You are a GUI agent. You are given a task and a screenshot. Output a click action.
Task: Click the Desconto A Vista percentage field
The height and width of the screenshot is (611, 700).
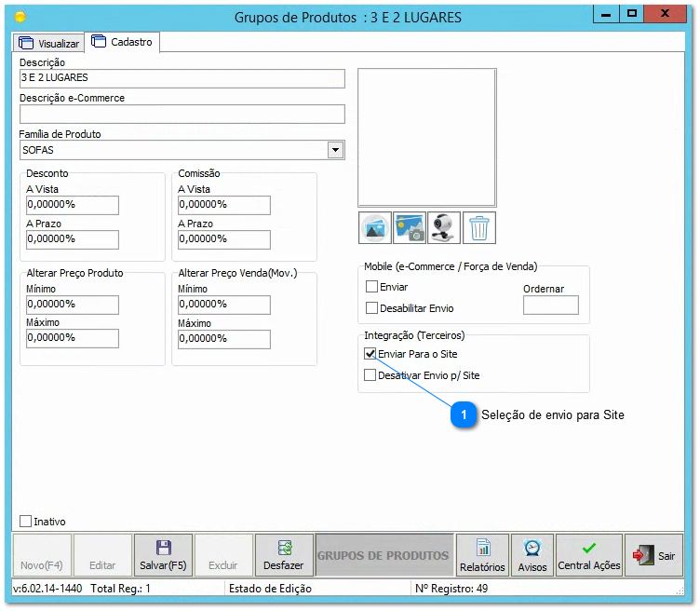(x=73, y=206)
